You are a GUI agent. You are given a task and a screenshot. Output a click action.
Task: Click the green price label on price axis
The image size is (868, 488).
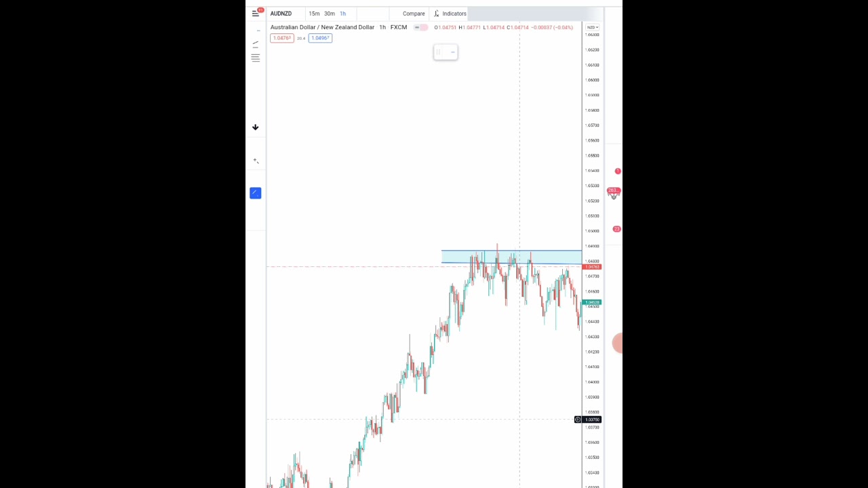pyautogui.click(x=592, y=302)
